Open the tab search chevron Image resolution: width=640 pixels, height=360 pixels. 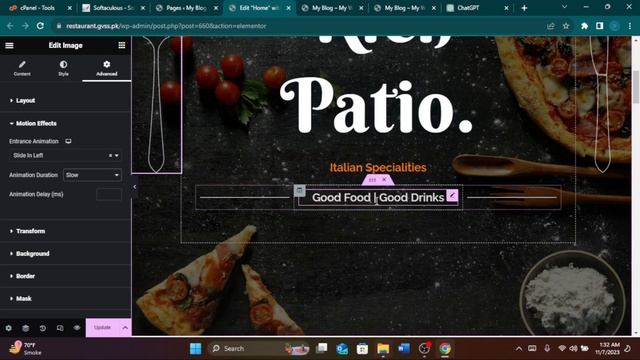[x=564, y=7]
